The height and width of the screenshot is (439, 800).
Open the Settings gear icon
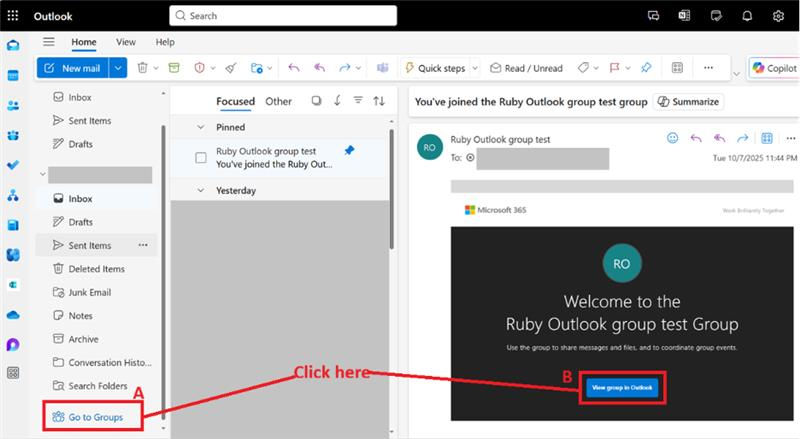(x=778, y=16)
